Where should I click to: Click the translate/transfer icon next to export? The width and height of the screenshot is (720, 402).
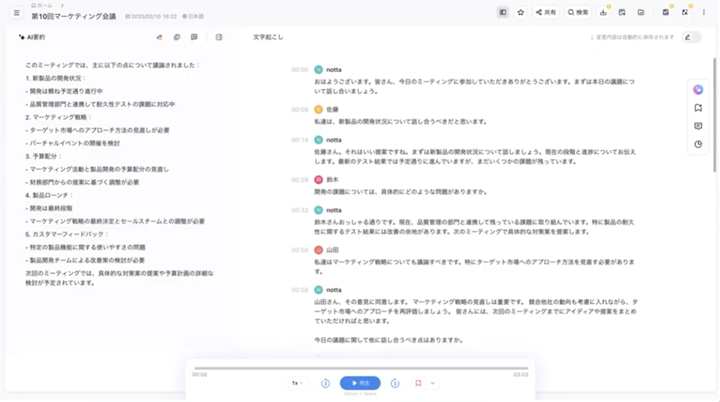pyautogui.click(x=622, y=12)
